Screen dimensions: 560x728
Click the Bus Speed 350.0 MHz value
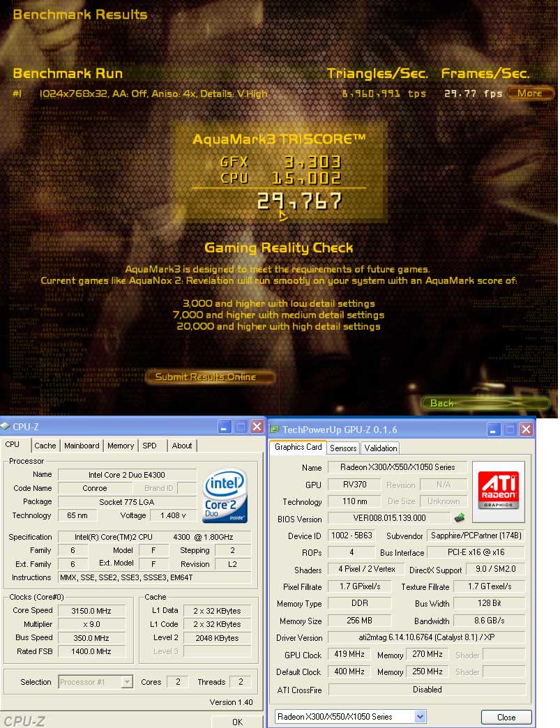(91, 638)
